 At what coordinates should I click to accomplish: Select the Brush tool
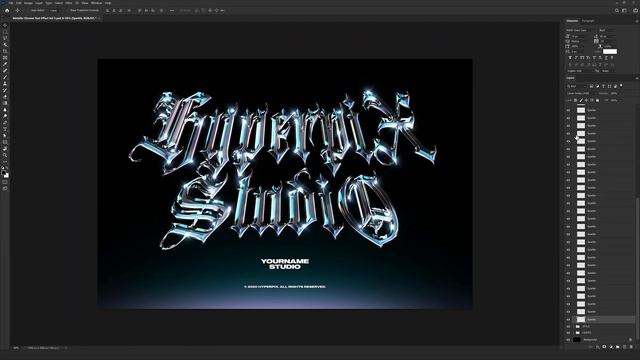coord(5,77)
